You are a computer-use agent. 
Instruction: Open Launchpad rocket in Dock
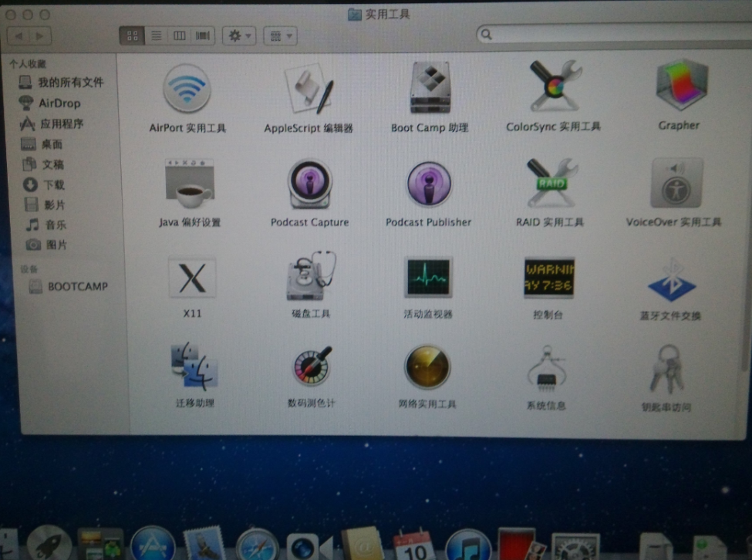tap(49, 544)
